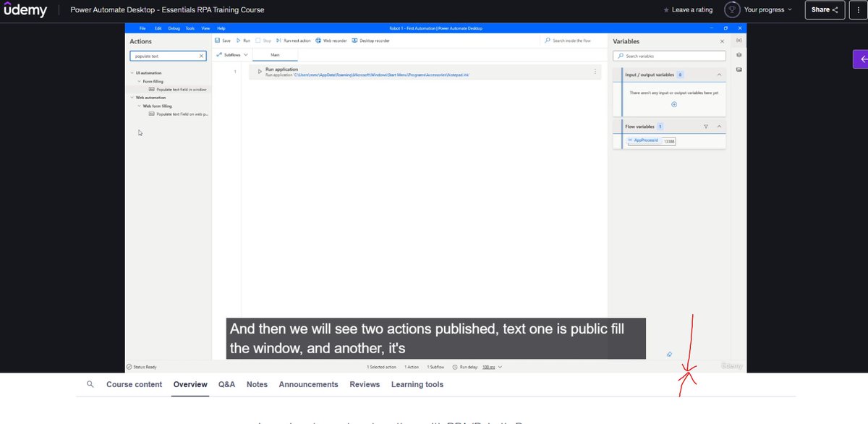Click the AppProcessId flow variable
868x424 pixels.
[x=647, y=141]
